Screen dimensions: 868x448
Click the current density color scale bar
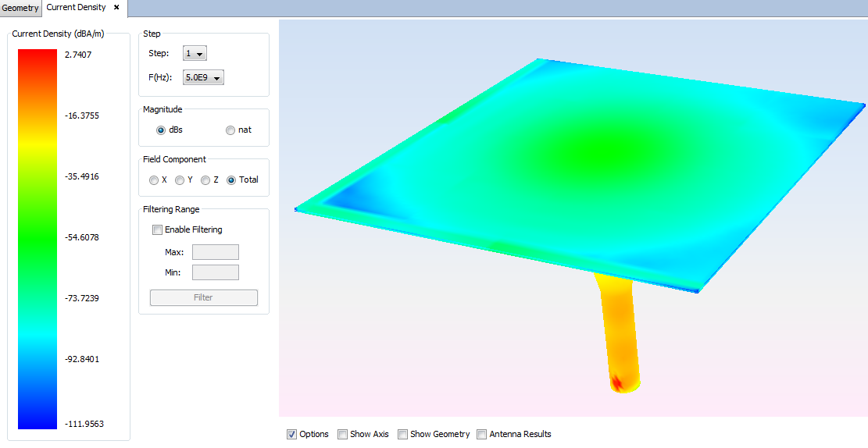pyautogui.click(x=38, y=239)
